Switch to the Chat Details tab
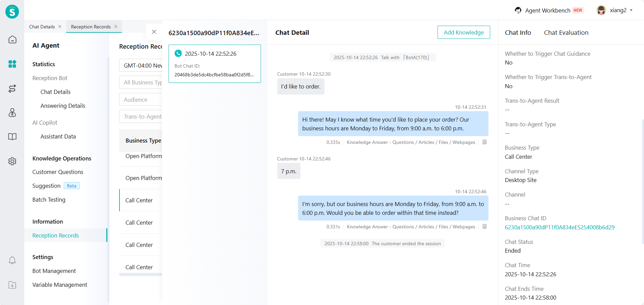This screenshot has height=305, width=644. coord(42,27)
